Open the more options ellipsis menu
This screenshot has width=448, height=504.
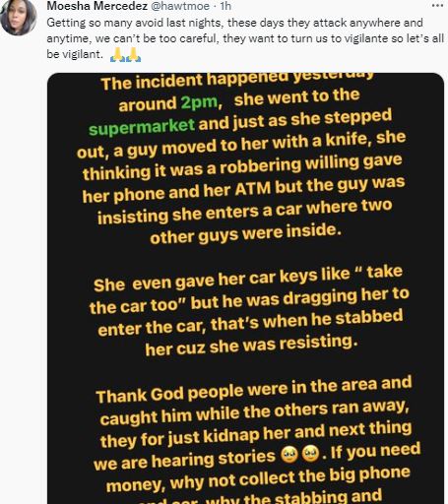click(x=437, y=5)
